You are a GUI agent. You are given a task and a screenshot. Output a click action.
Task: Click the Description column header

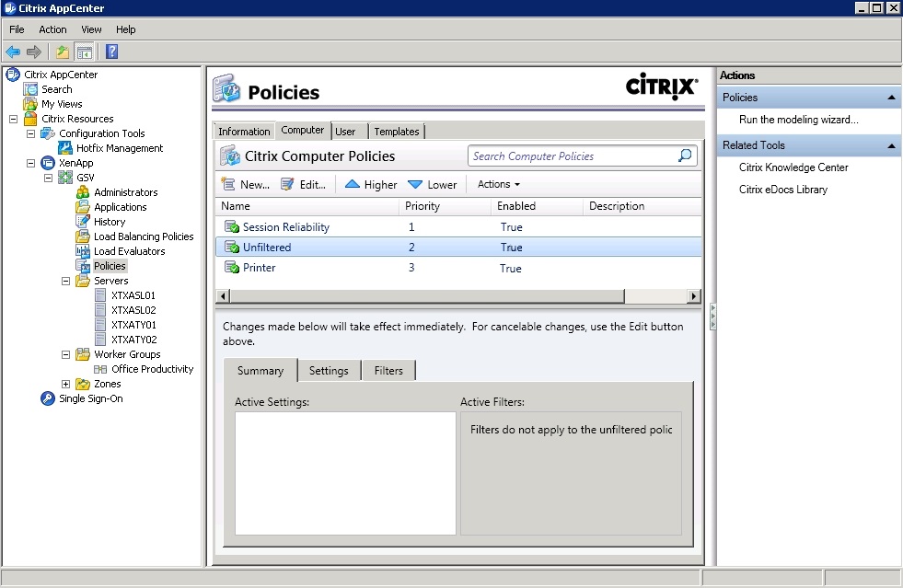coord(643,206)
